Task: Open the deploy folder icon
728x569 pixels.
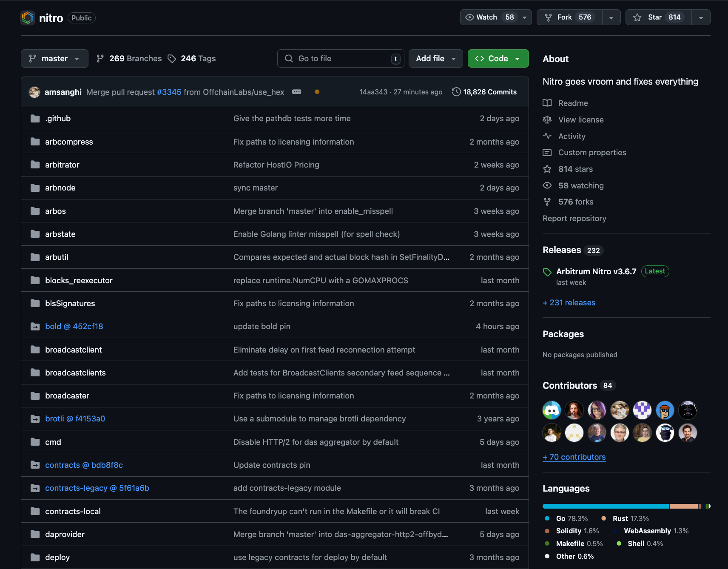Action: [35, 558]
